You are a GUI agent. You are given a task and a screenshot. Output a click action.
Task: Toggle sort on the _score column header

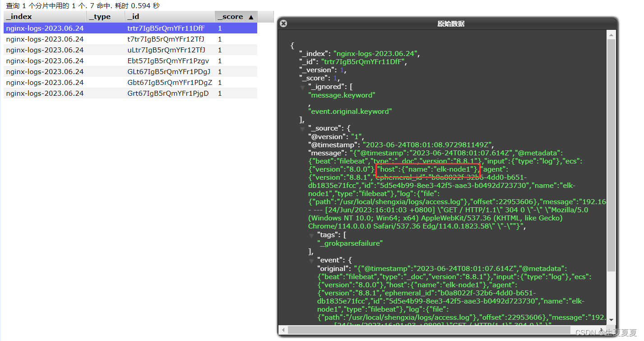(x=236, y=17)
